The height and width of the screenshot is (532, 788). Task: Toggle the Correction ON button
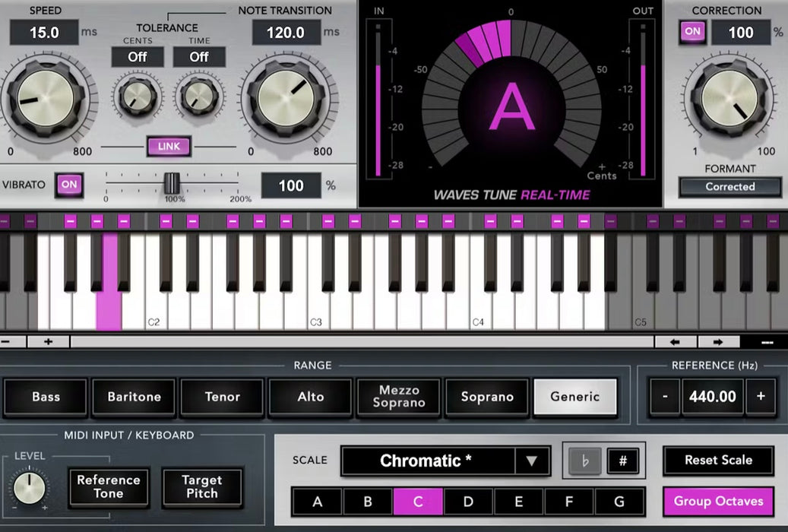[x=692, y=32]
